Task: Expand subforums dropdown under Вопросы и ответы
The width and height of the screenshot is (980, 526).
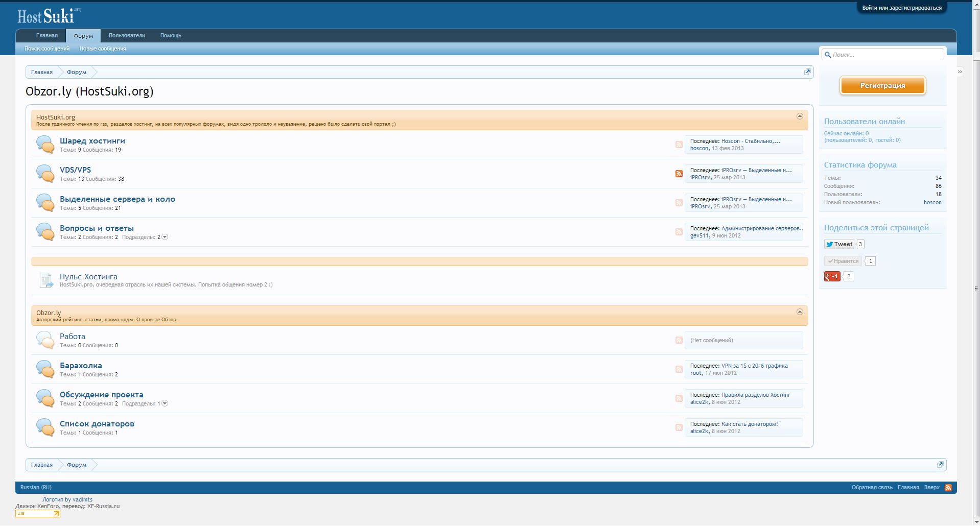Action: (165, 237)
